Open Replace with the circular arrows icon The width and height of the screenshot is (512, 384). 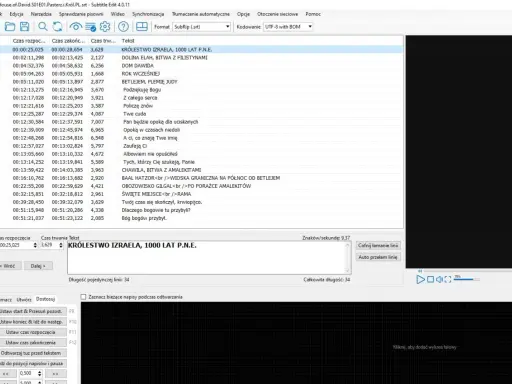pos(57,27)
